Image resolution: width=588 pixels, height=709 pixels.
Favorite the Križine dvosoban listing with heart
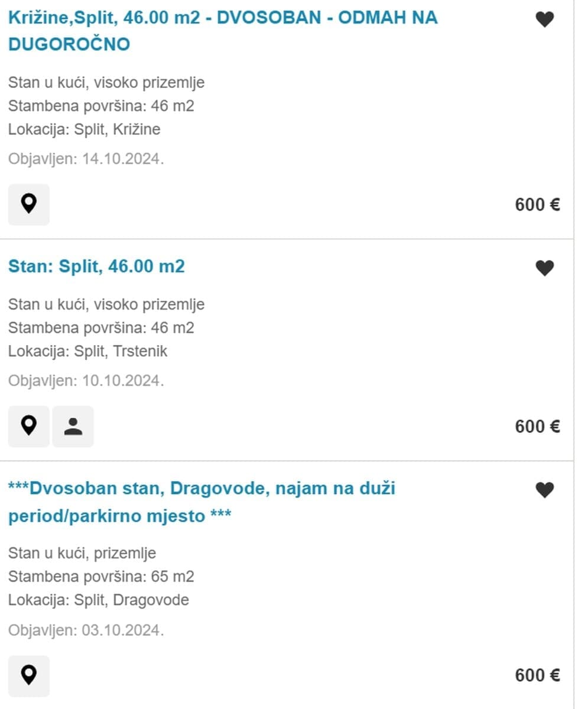pos(544,19)
